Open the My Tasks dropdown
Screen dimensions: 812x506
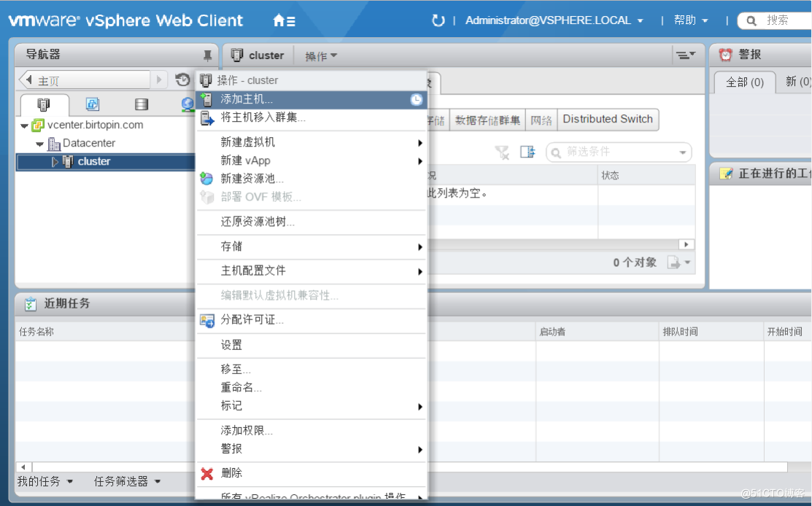click(45, 482)
